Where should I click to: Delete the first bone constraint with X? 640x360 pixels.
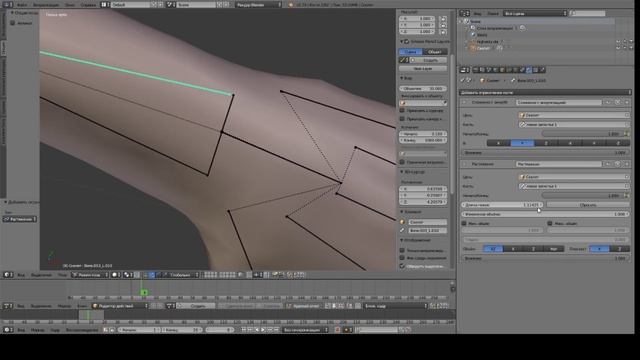click(x=627, y=102)
